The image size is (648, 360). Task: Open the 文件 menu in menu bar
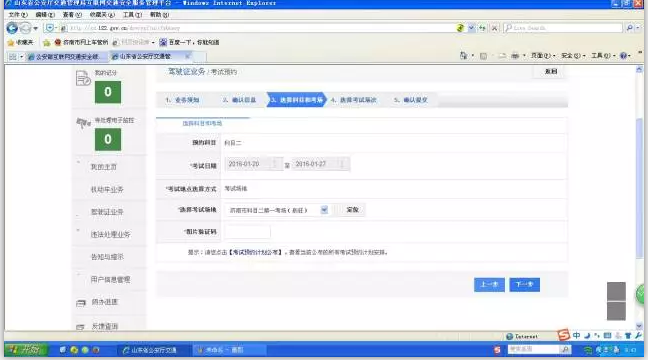click(18, 14)
